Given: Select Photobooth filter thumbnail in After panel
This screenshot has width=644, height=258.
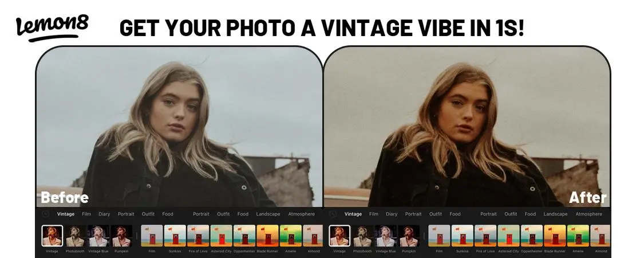Looking at the screenshot, I should 363,236.
